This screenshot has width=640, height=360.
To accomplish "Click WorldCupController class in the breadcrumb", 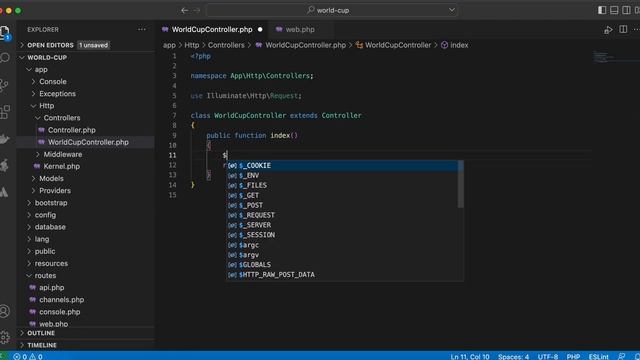I will (x=393, y=45).
